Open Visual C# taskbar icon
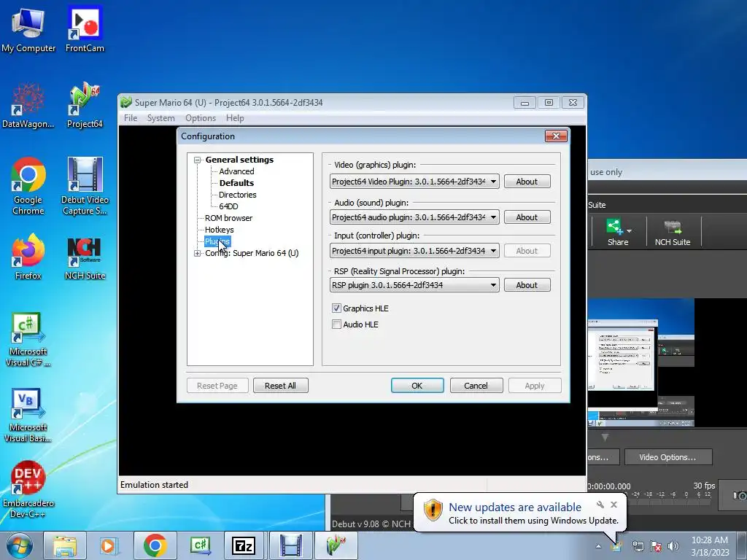Screen dimensions: 747x560 click(x=200, y=545)
